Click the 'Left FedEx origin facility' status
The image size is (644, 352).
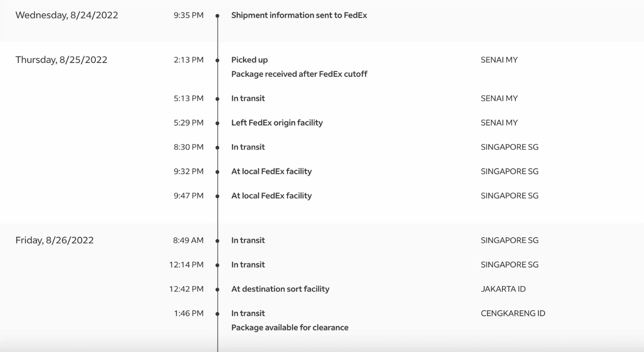[277, 123]
